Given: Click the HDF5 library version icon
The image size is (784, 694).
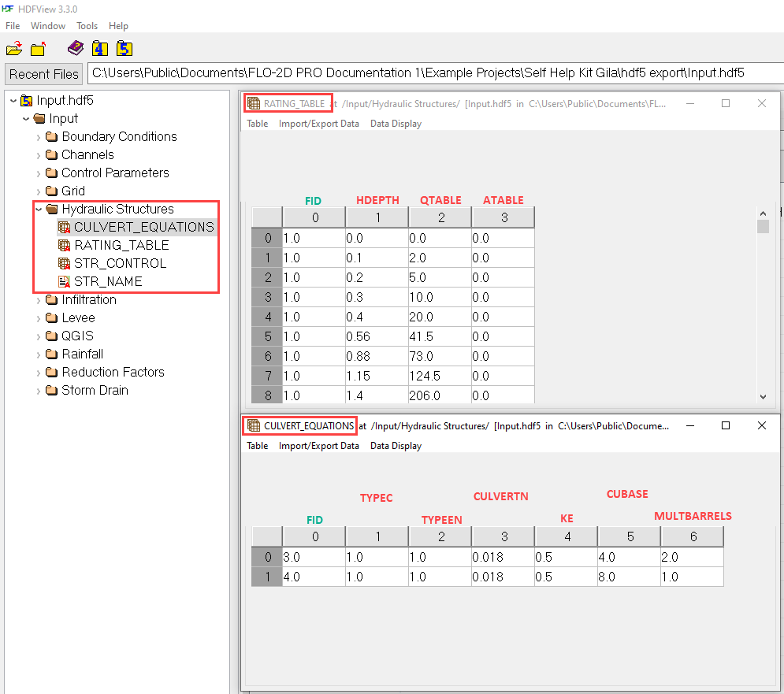Looking at the screenshot, I should coord(124,48).
